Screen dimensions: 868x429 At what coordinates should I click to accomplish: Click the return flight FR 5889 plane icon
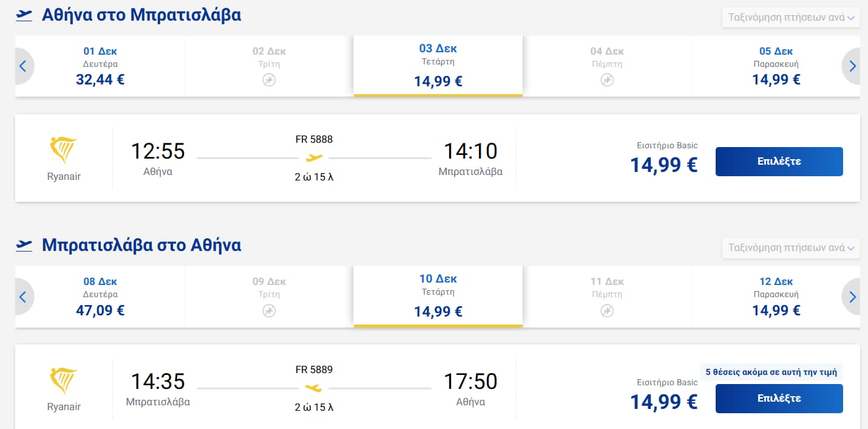point(314,388)
